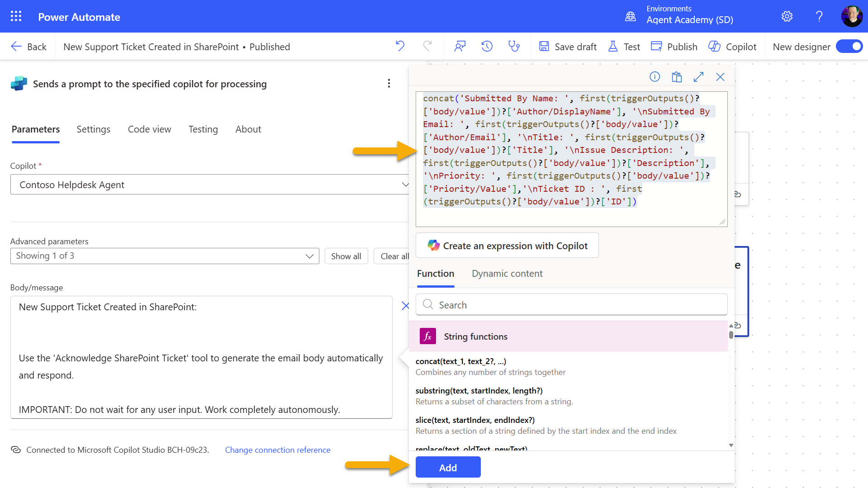Image resolution: width=868 pixels, height=488 pixels.
Task: Switch to the Code view tab
Action: pos(149,129)
